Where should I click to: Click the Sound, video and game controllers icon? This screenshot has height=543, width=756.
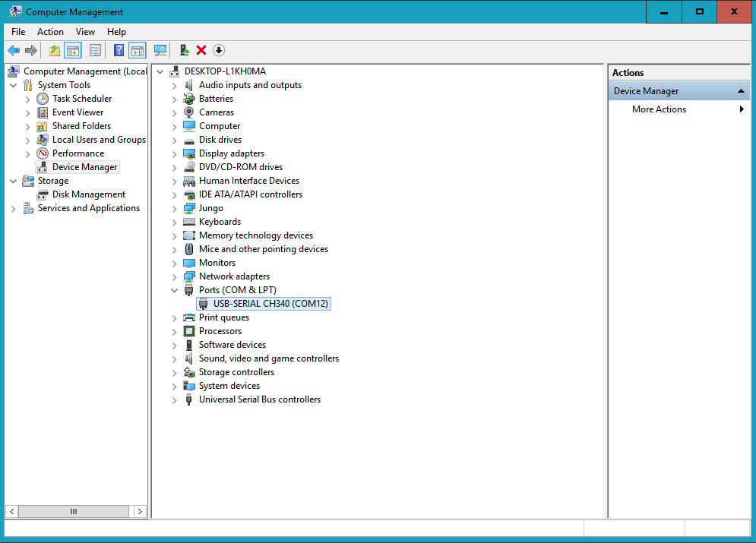(x=189, y=358)
